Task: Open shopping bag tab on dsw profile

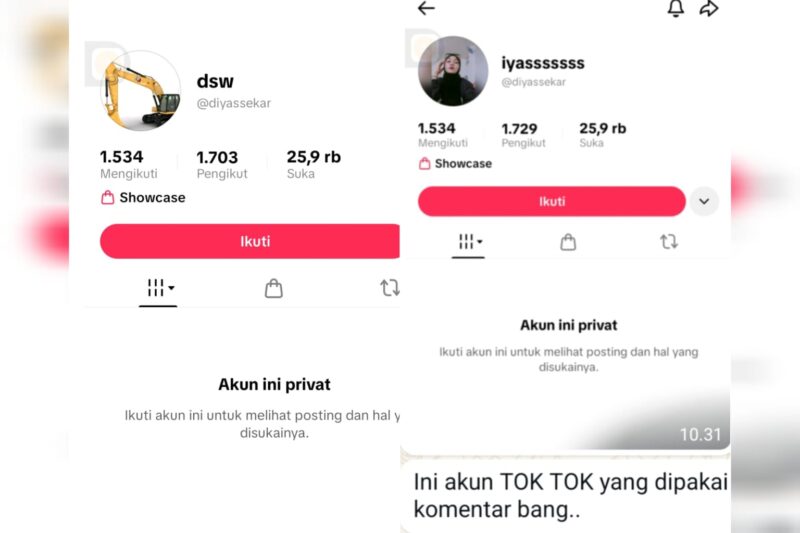Action: tap(273, 288)
